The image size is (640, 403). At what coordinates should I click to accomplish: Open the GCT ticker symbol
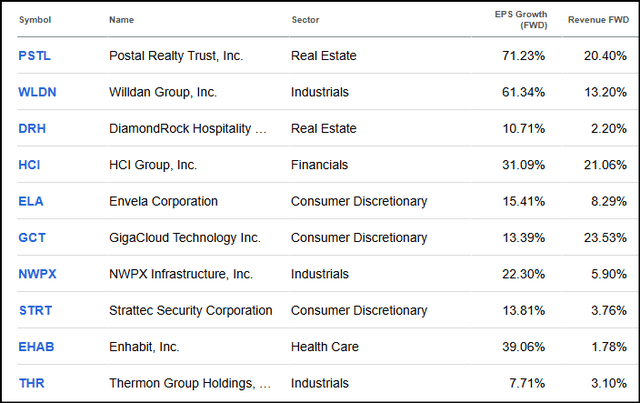pos(32,238)
